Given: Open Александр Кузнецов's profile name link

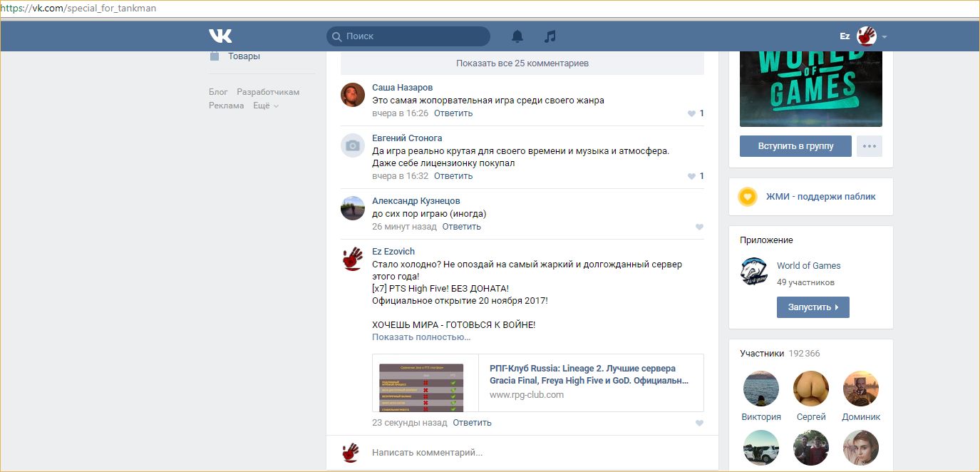Looking at the screenshot, I should tap(416, 201).
